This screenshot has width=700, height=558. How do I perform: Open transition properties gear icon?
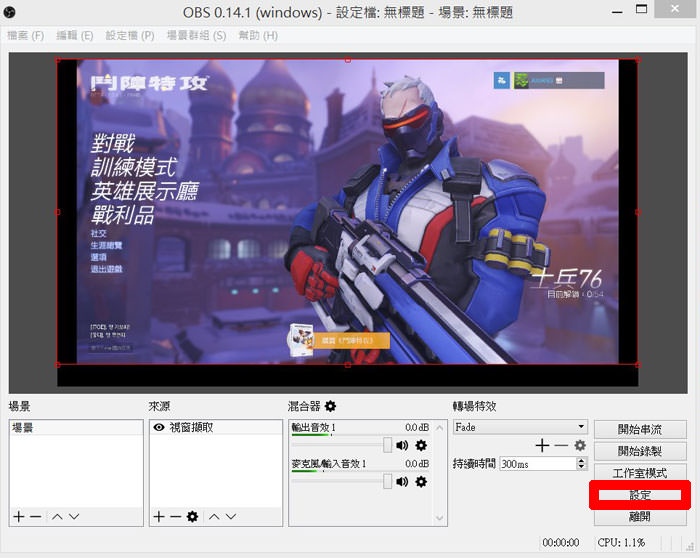point(580,445)
